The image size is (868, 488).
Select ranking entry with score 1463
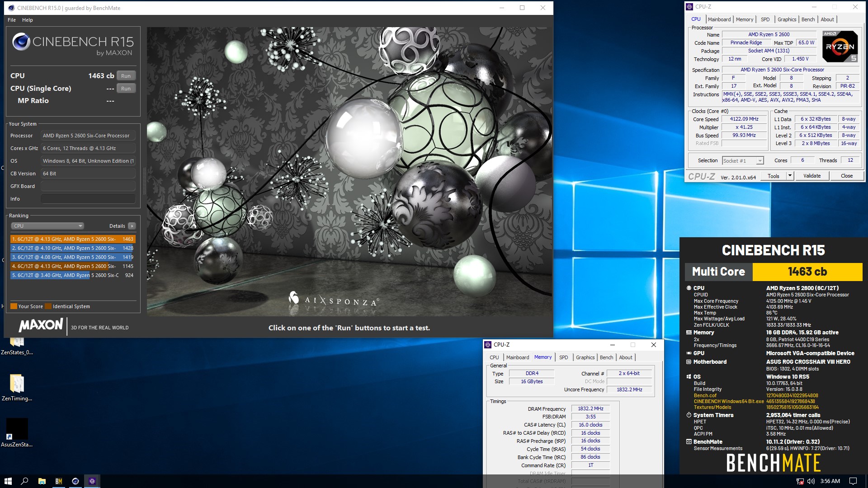coord(73,239)
